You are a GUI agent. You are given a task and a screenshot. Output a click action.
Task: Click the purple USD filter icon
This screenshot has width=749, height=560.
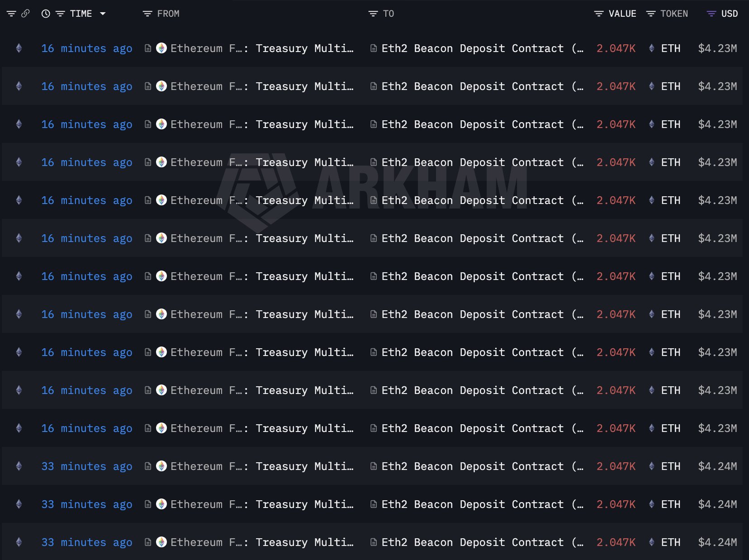[711, 14]
